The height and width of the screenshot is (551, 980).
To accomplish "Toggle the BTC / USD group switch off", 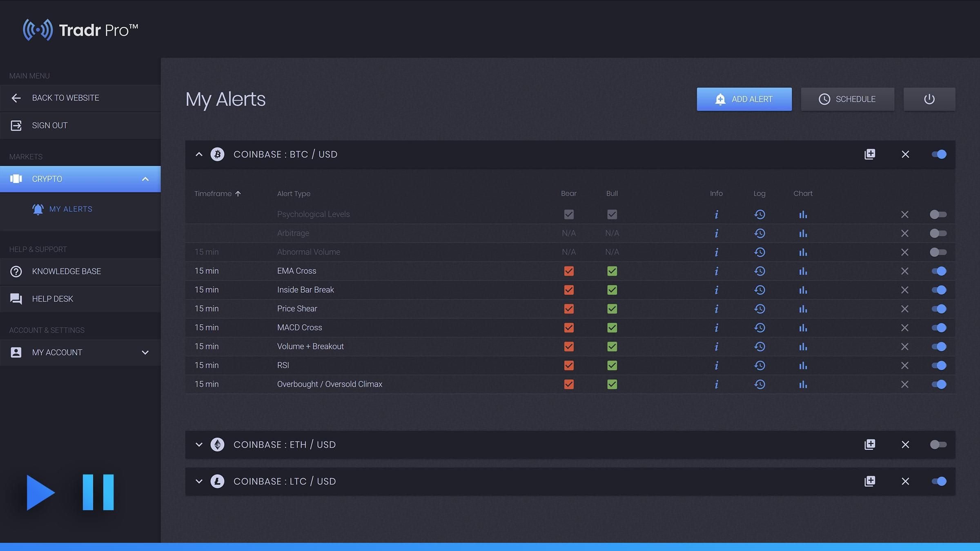I will tap(939, 154).
